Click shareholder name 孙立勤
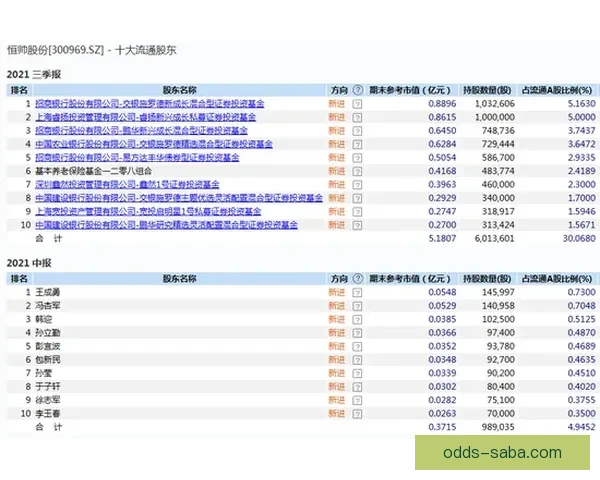 (x=48, y=333)
